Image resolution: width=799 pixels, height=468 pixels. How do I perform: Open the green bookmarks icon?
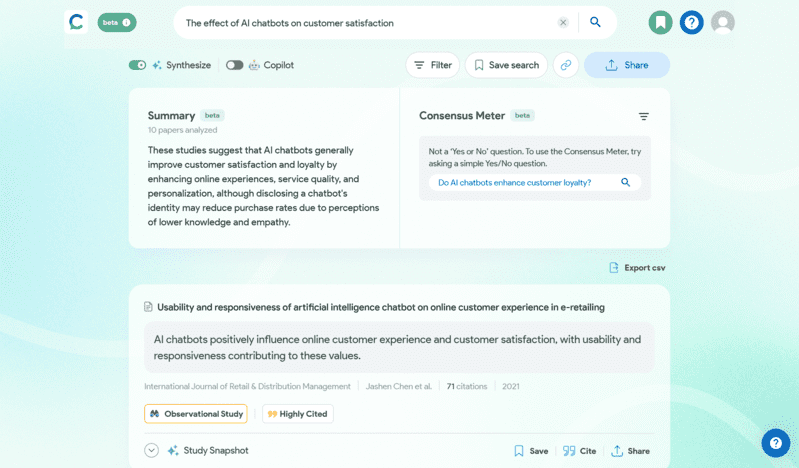660,22
